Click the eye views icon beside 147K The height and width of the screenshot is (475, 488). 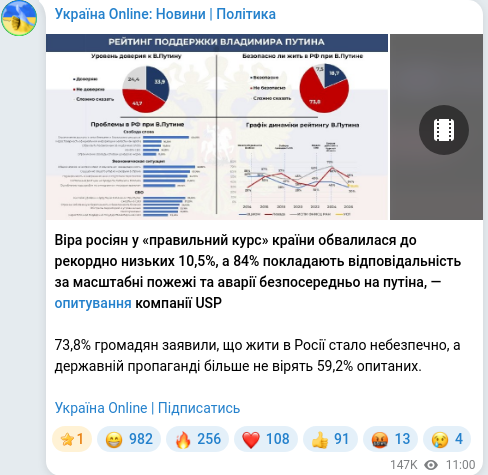(x=431, y=465)
